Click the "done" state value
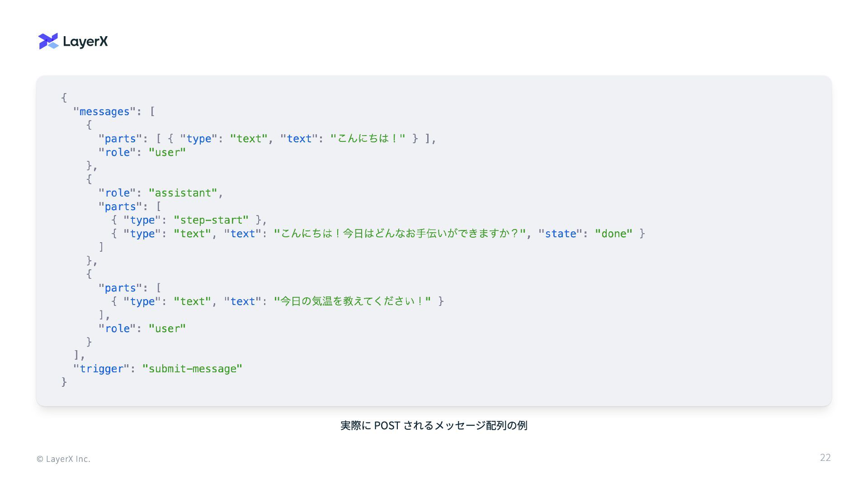Image resolution: width=868 pixels, height=488 pixels. (x=613, y=234)
